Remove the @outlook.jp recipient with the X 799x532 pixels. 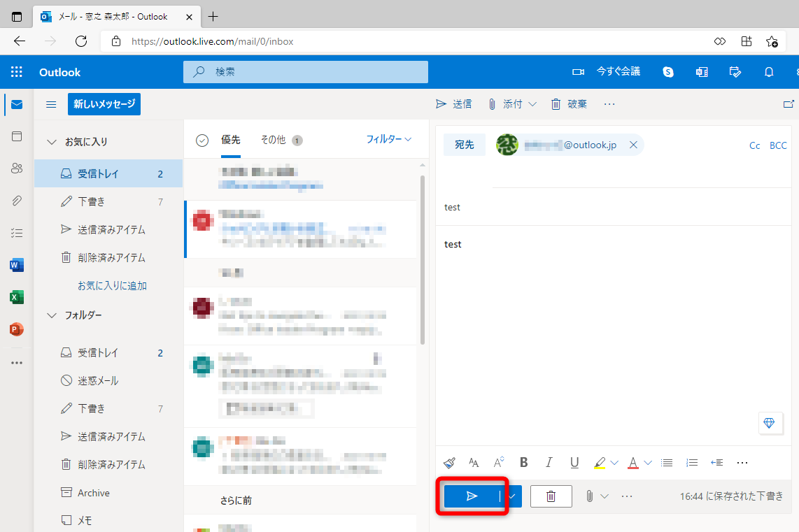pyautogui.click(x=633, y=145)
